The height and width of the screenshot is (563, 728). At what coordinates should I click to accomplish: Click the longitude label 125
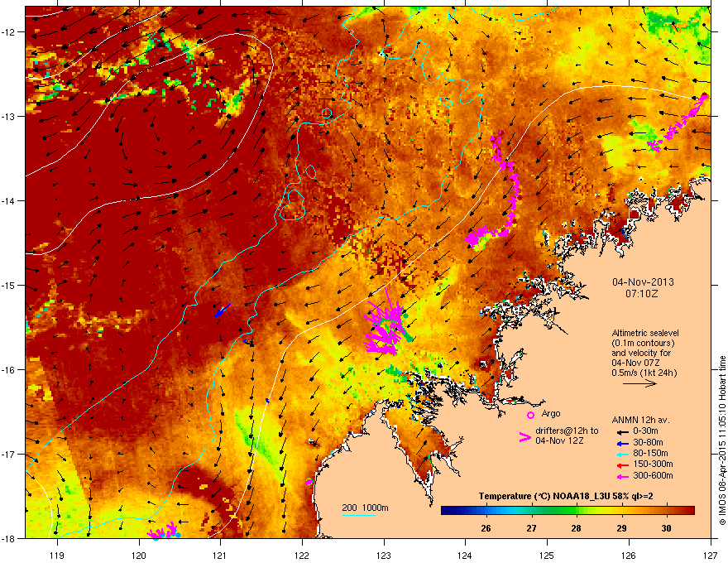[547, 555]
